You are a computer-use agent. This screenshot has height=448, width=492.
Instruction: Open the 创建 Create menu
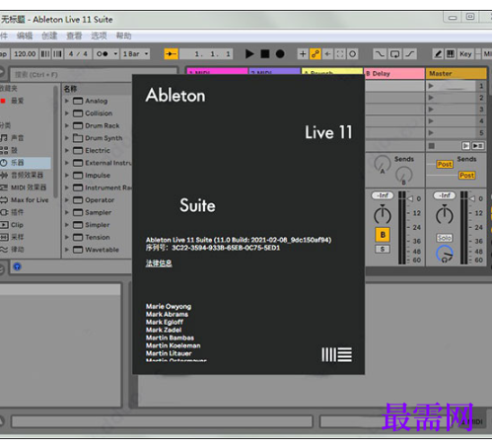pos(49,36)
